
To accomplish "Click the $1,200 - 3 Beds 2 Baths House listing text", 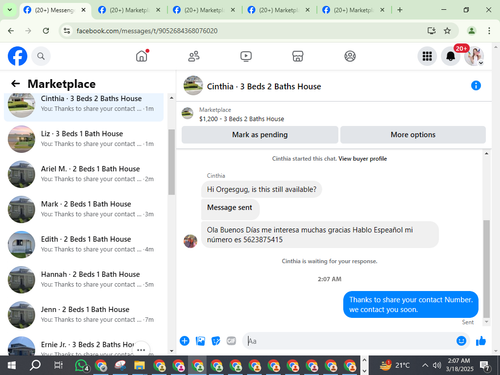I will click(x=242, y=119).
